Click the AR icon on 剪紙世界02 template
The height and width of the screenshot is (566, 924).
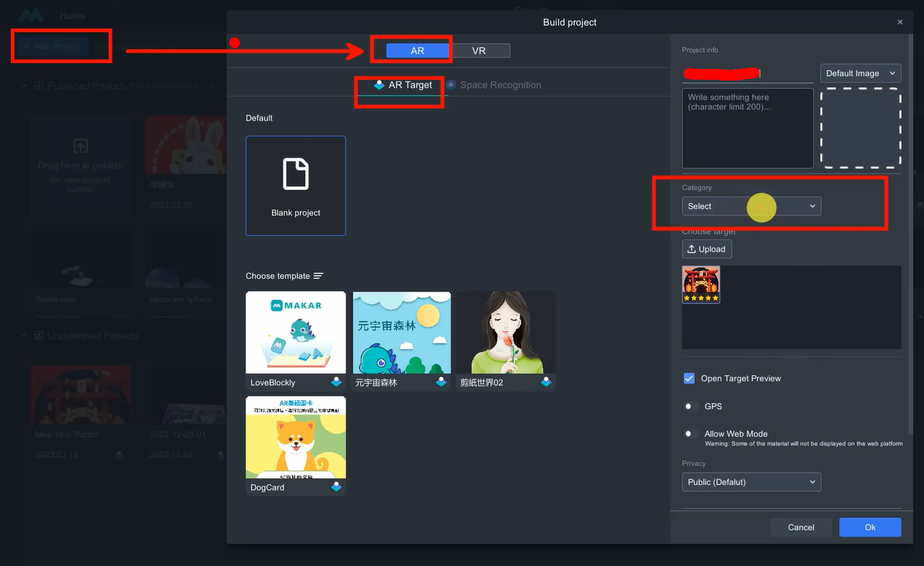coord(546,382)
